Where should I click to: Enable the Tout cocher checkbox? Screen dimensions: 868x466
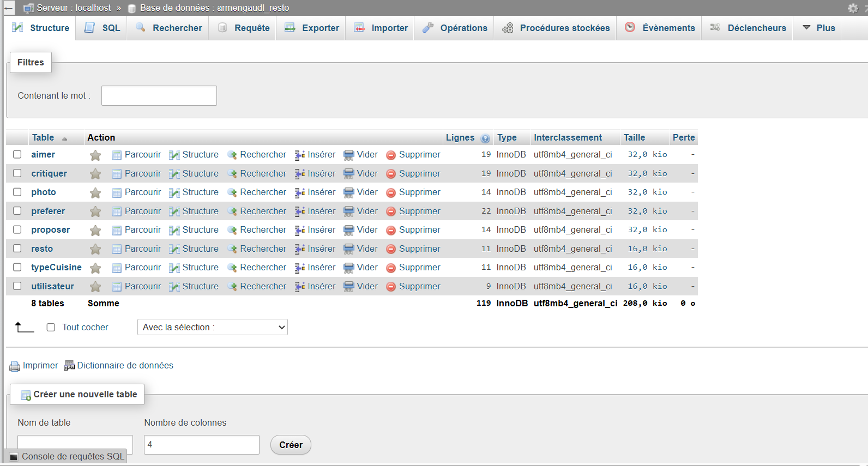pyautogui.click(x=51, y=328)
